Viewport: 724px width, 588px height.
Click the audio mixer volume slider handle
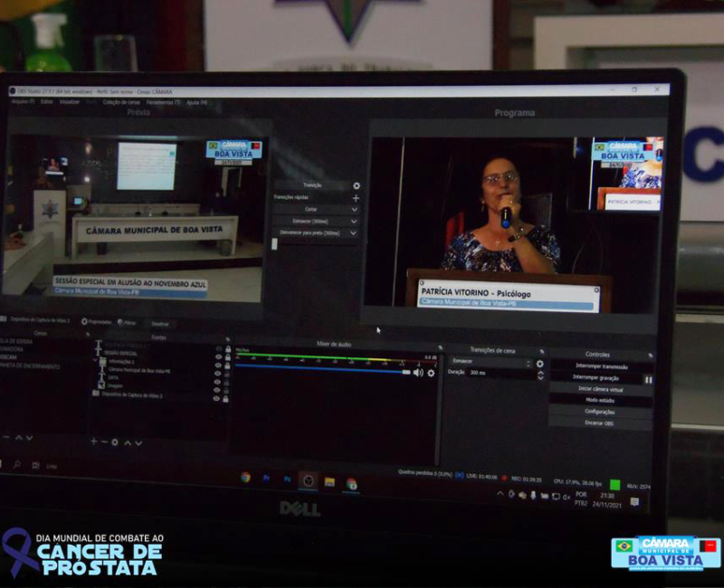(406, 372)
